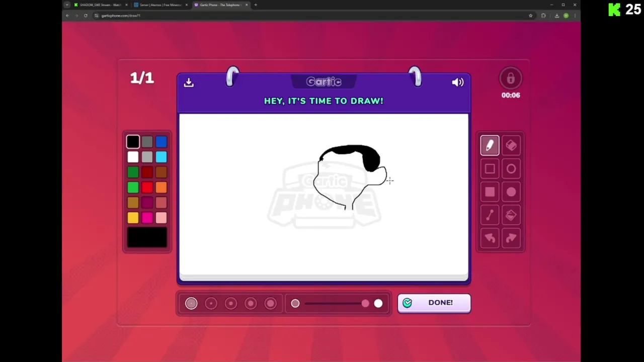This screenshot has width=644, height=362.
Task: Pick the bright green color swatch
Action: pyautogui.click(x=133, y=188)
